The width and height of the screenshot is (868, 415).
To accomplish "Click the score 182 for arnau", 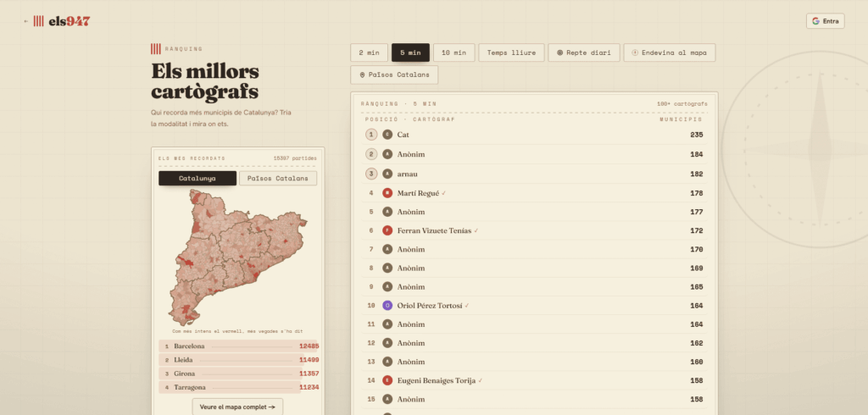I will pos(697,174).
